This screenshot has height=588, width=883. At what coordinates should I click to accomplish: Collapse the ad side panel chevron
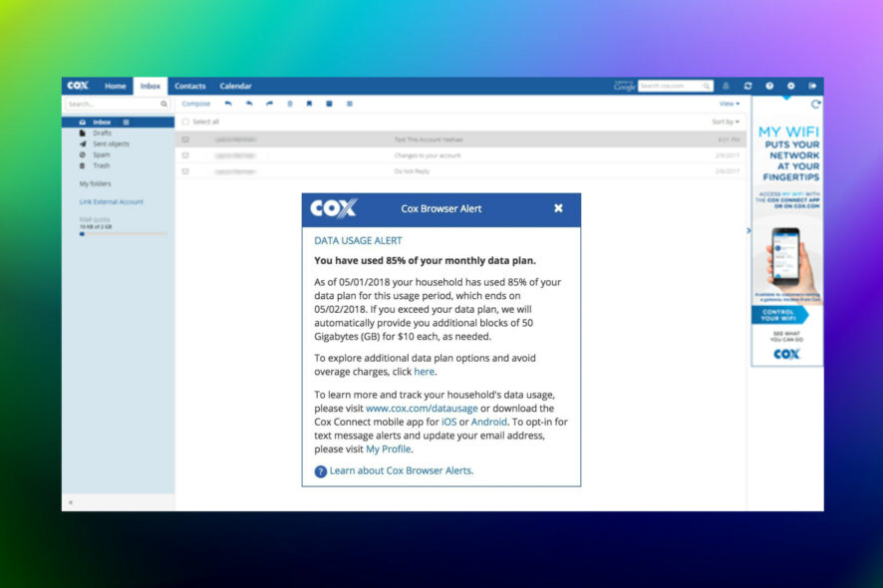(748, 230)
